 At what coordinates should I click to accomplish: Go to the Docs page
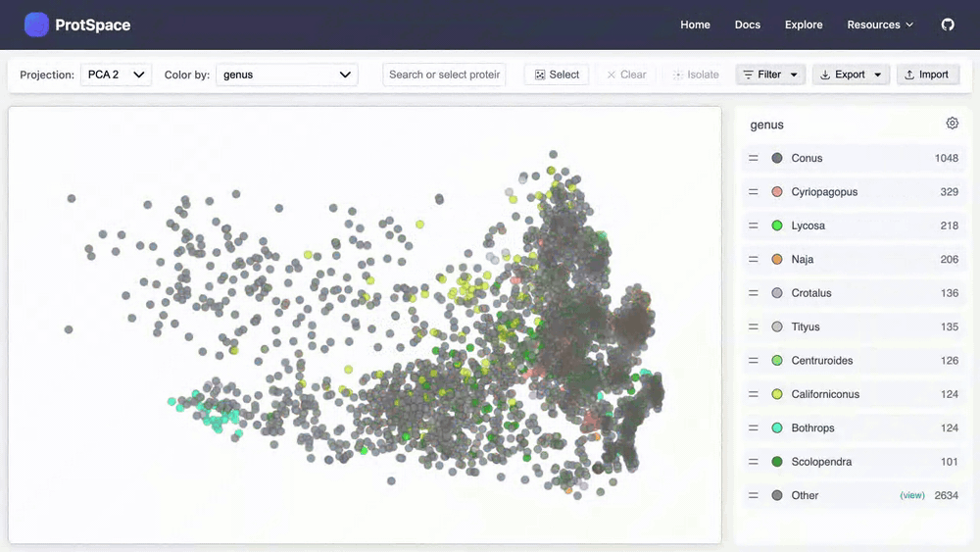(747, 25)
